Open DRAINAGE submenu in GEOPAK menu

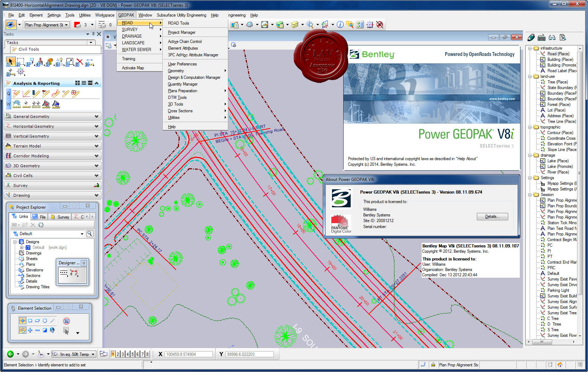click(x=140, y=36)
